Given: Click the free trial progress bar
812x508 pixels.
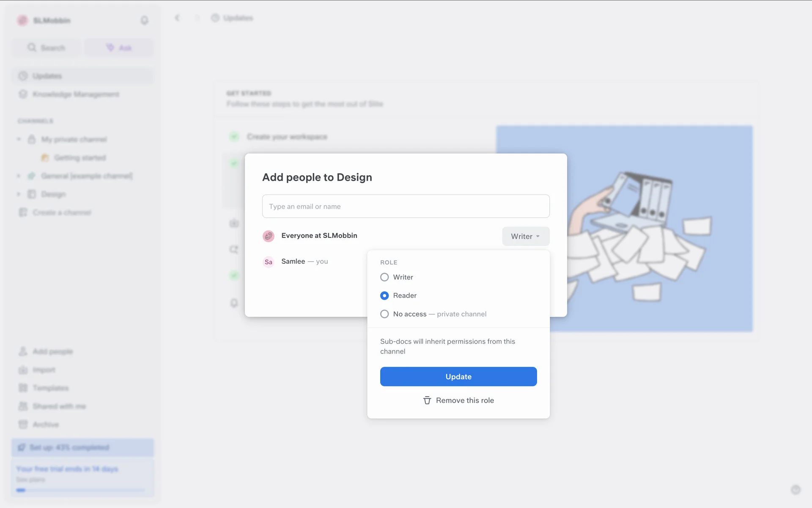Looking at the screenshot, I should tap(80, 490).
